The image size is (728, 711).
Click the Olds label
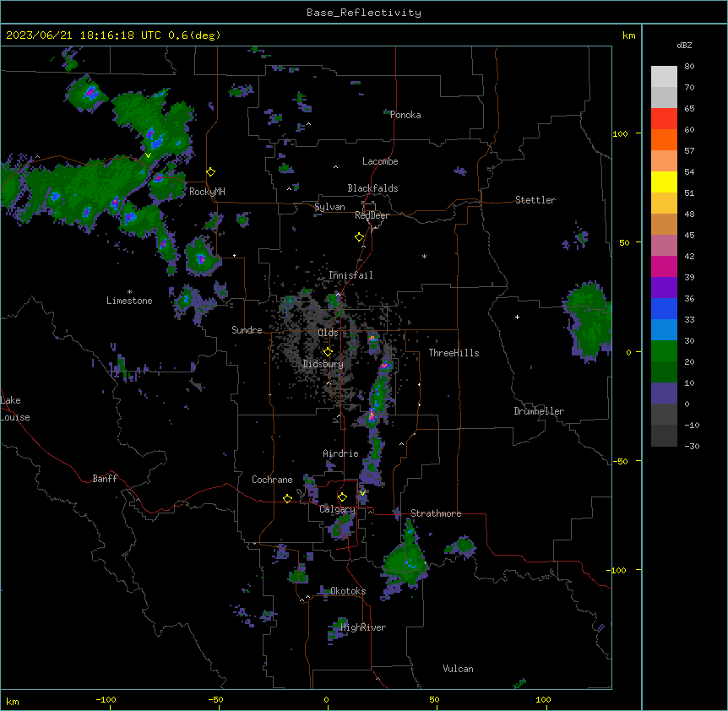pos(328,333)
